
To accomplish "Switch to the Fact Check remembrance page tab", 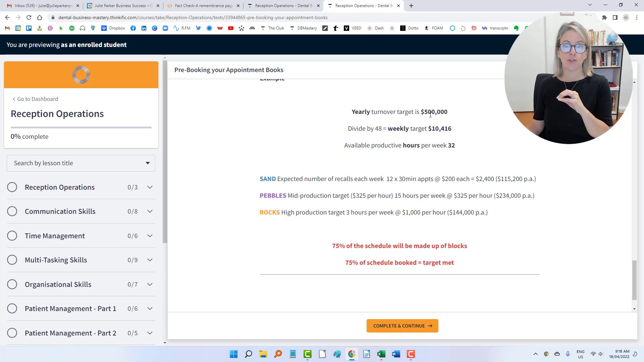I will 203,6.
